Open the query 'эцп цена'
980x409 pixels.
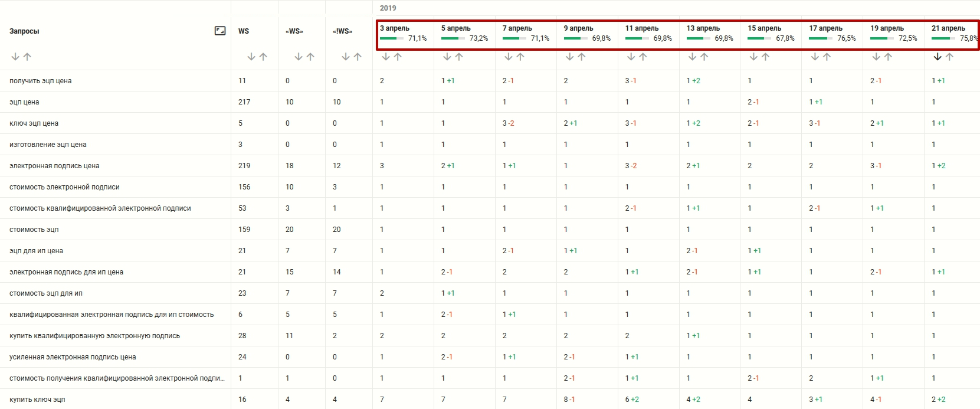[24, 102]
